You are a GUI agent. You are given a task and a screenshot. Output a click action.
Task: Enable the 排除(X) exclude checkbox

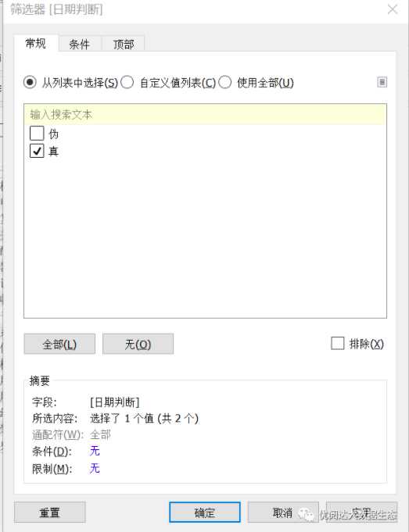click(x=338, y=344)
